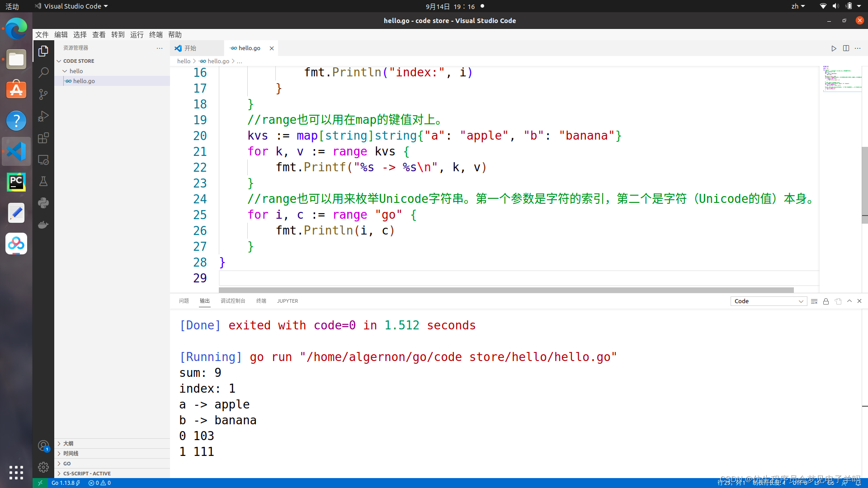Open the Source Control view
This screenshot has width=868, height=488.
pyautogui.click(x=43, y=94)
